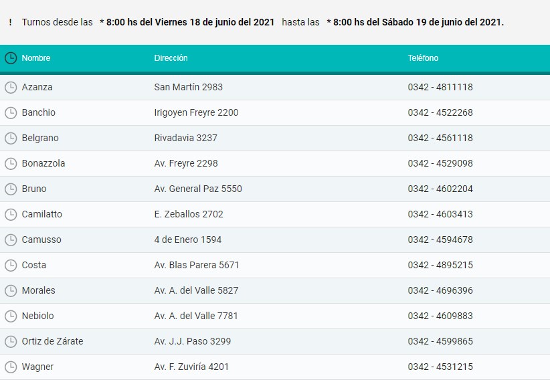The image size is (550, 392).
Task: Click the Morales pharmacy name
Action: point(38,290)
